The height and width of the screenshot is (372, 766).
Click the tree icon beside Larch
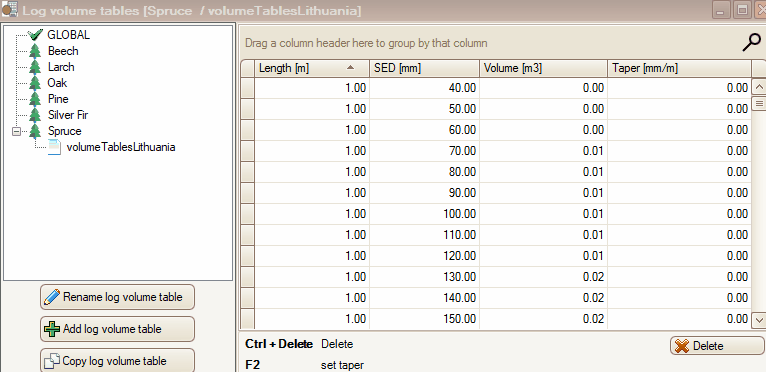(x=35, y=67)
